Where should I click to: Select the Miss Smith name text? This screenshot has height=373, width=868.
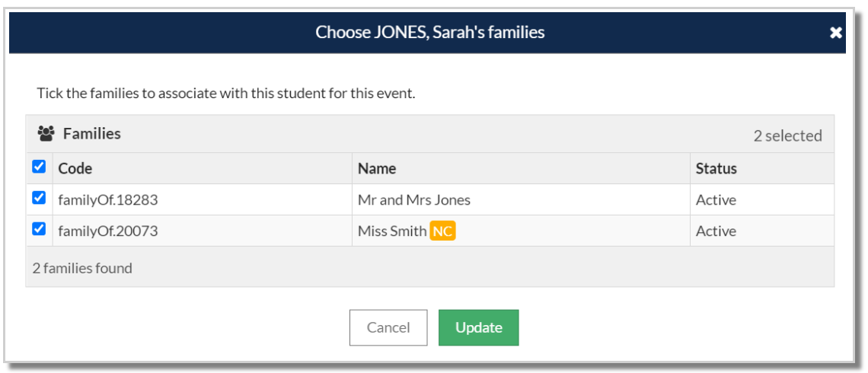pos(392,231)
